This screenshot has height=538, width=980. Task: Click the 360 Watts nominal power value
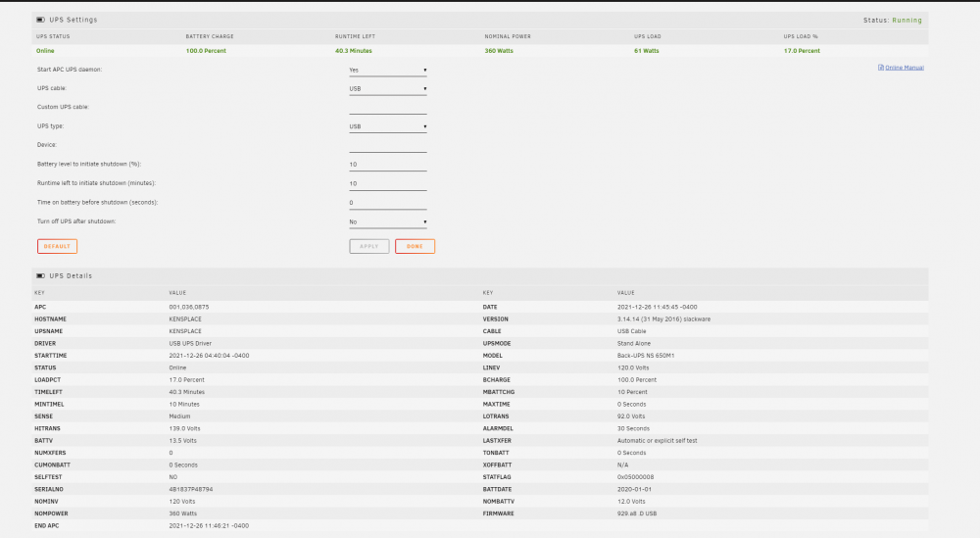(x=499, y=51)
